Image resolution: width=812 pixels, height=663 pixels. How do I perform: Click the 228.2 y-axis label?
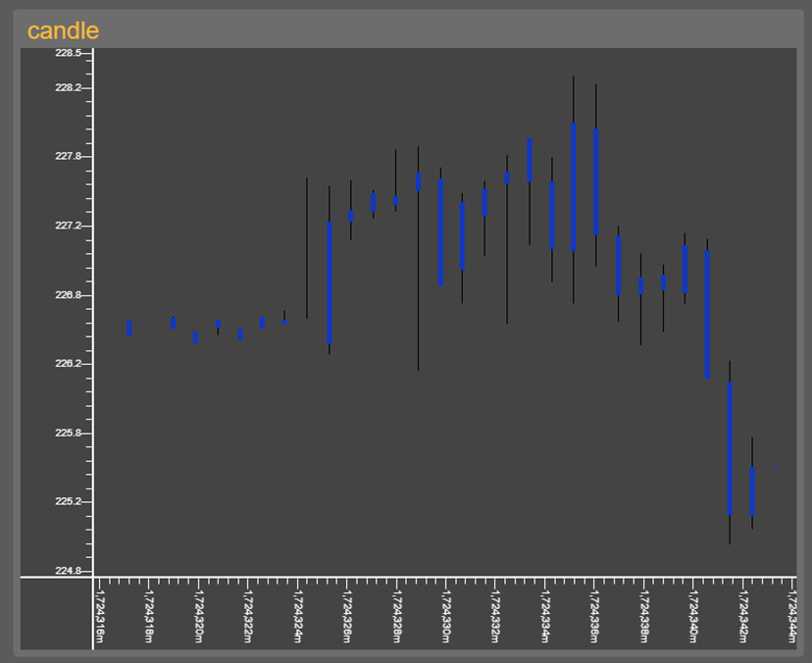69,87
